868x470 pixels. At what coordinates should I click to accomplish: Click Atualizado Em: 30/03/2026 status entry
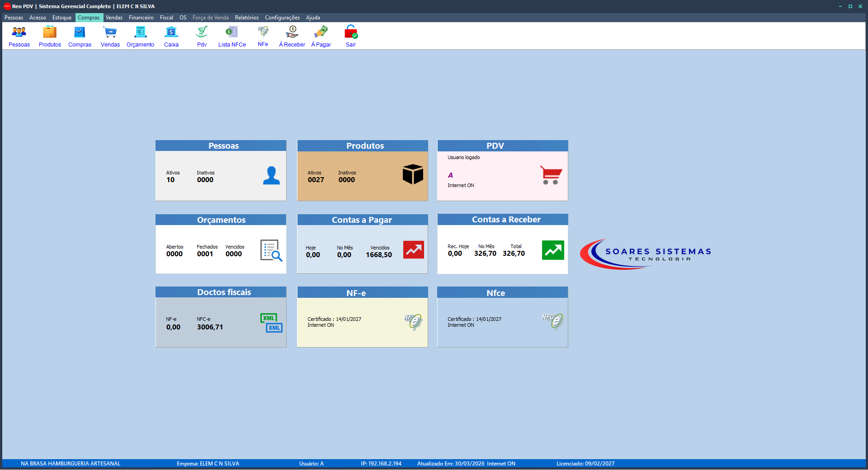click(x=451, y=464)
